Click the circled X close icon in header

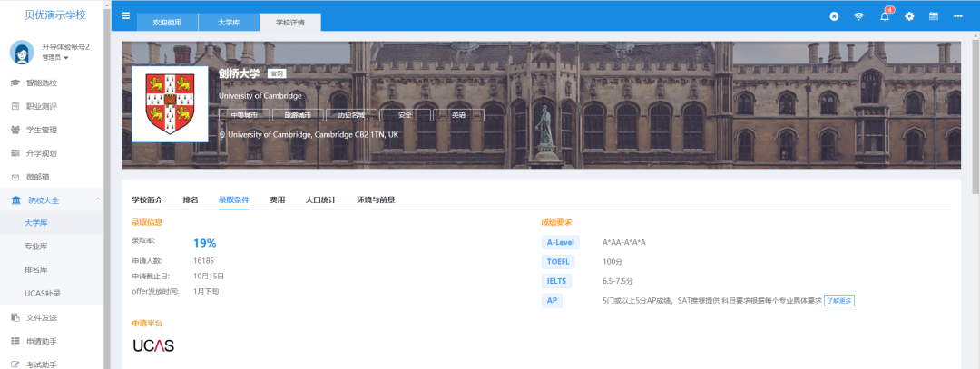tap(834, 16)
